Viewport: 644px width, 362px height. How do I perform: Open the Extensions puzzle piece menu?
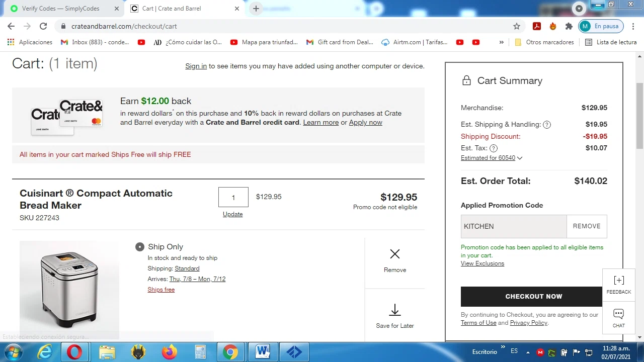click(x=569, y=26)
